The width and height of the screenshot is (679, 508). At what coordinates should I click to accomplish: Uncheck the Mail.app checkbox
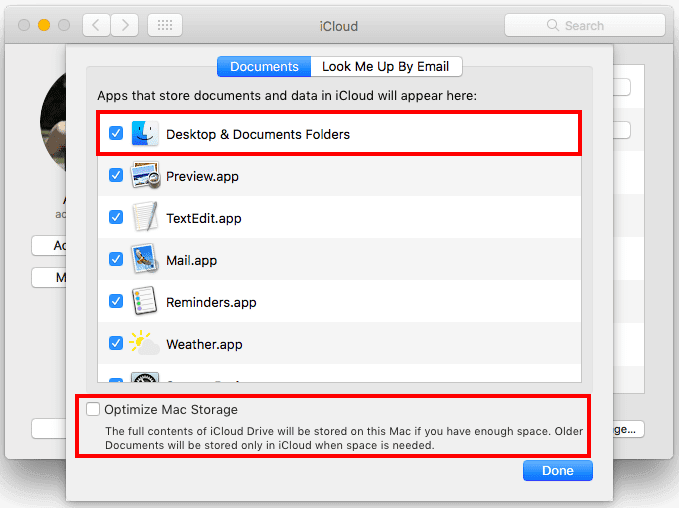pyautogui.click(x=116, y=260)
